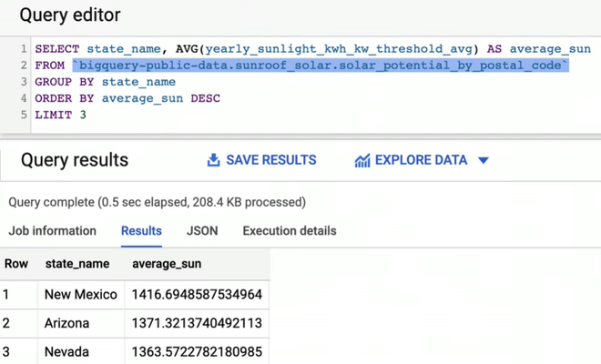Click the chart icon next to Explore Data
Viewport: 601px width, 364px height.
coord(362,160)
